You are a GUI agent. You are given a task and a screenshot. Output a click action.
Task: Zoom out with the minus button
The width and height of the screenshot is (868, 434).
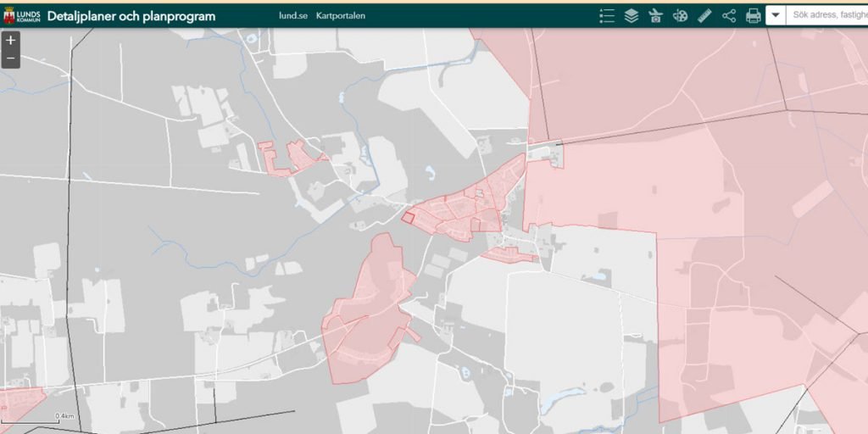coord(10,58)
